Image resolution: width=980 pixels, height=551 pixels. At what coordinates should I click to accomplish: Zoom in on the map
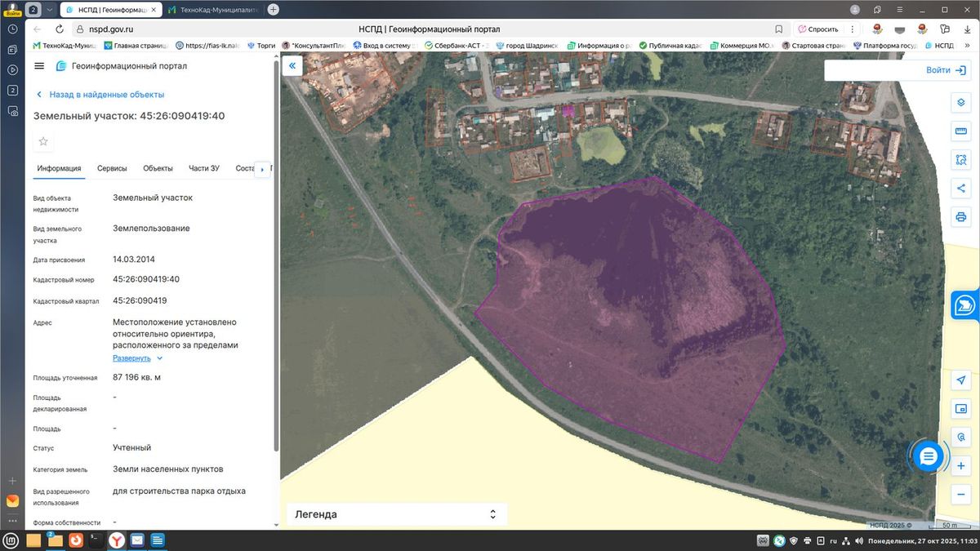(961, 466)
